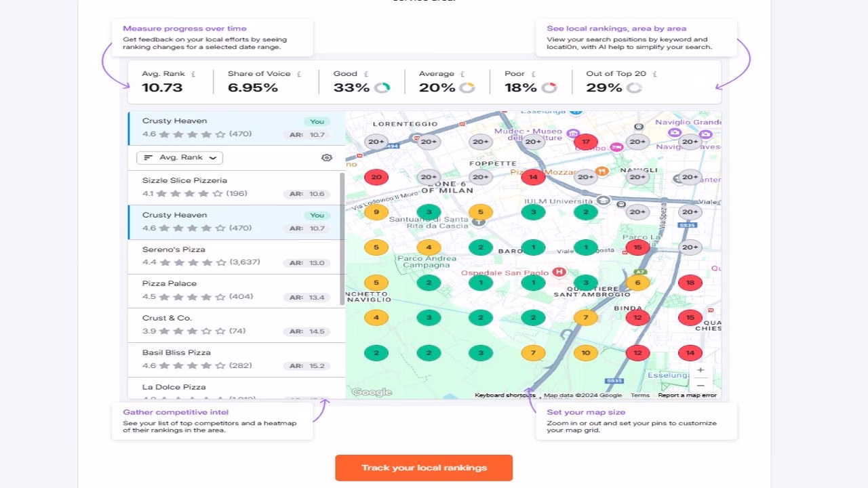The image size is (868, 488).
Task: Click the info icon beside Good metric
Action: [x=366, y=73]
